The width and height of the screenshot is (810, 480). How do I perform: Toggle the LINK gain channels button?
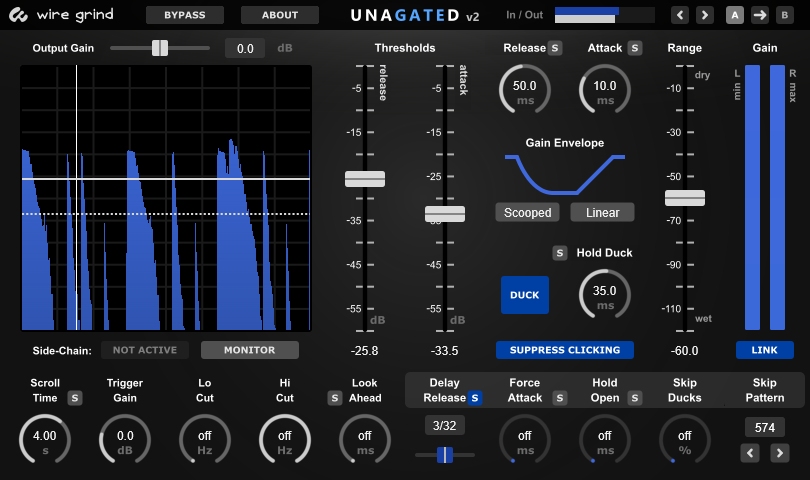click(x=765, y=350)
